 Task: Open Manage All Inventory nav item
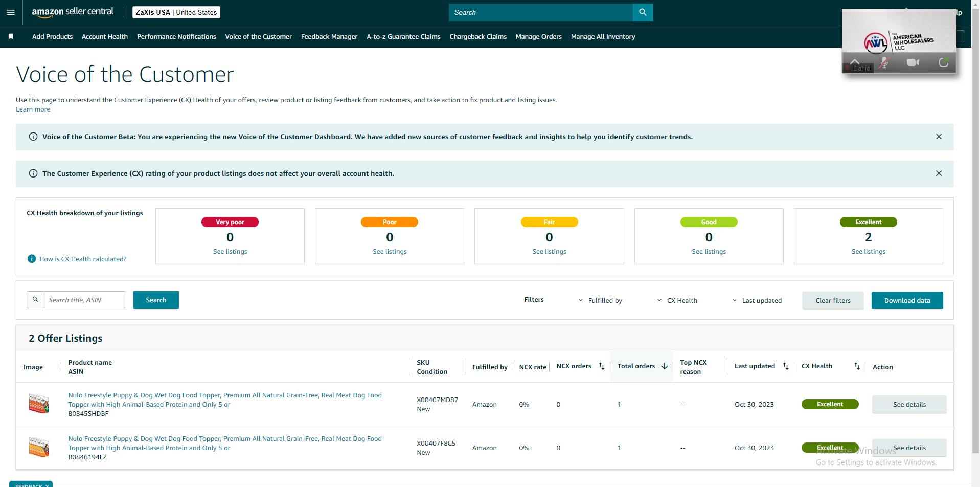(x=603, y=36)
